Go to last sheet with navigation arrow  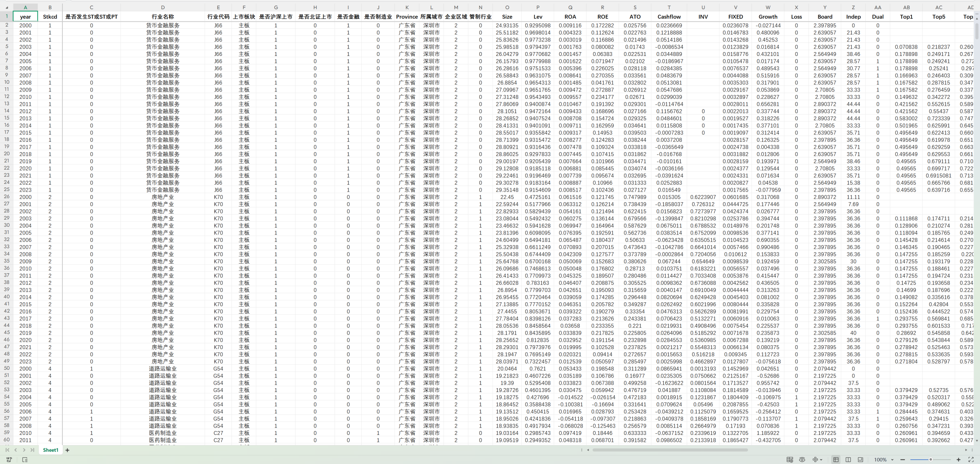pos(33,450)
